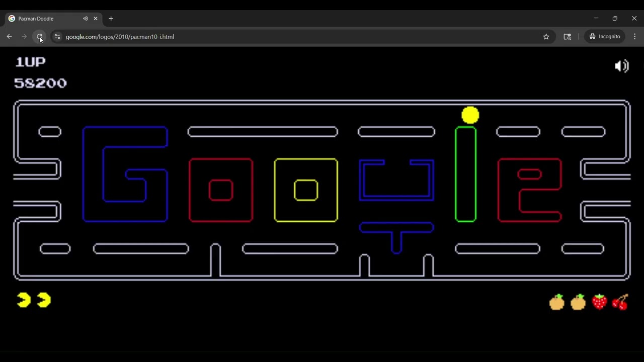Close the Pacman Doodle tab
644x362 pixels.
[x=96, y=19]
